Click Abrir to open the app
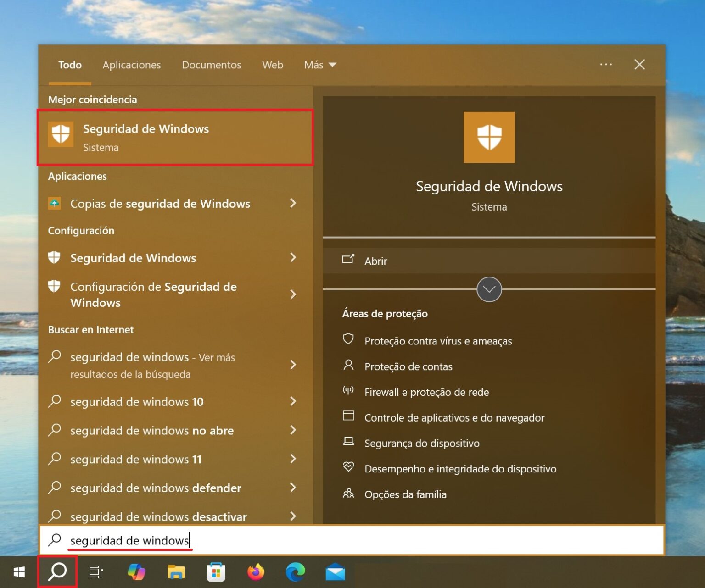Viewport: 705px width, 588px height. point(489,261)
